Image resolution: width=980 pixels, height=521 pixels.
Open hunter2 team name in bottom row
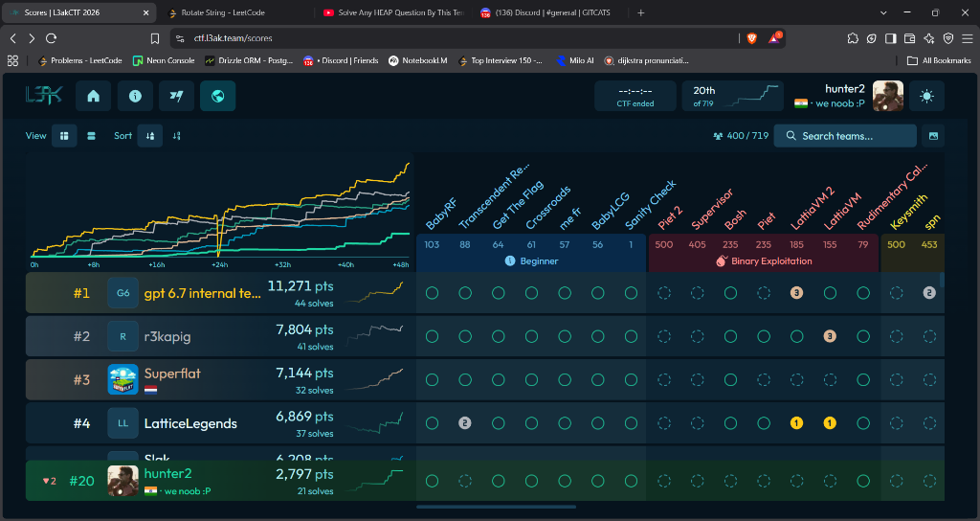pos(167,473)
